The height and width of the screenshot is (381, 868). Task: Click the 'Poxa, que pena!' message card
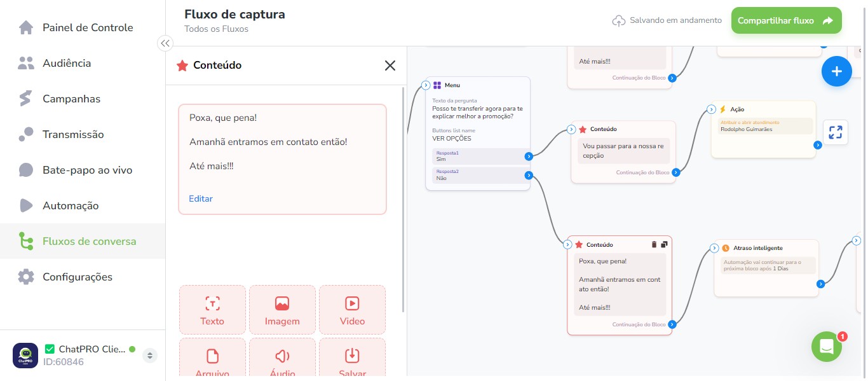pos(282,159)
